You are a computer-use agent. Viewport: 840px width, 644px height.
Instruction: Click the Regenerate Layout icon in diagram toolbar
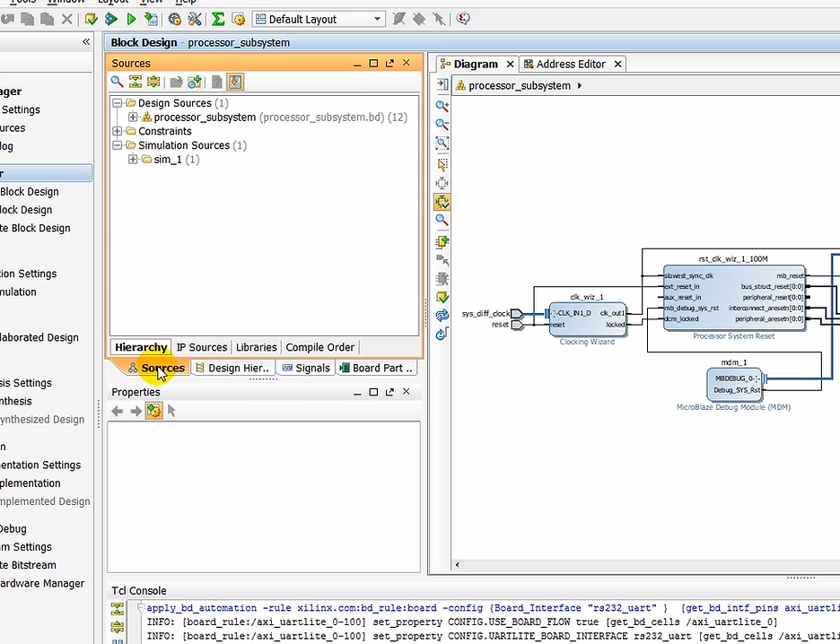(x=442, y=316)
